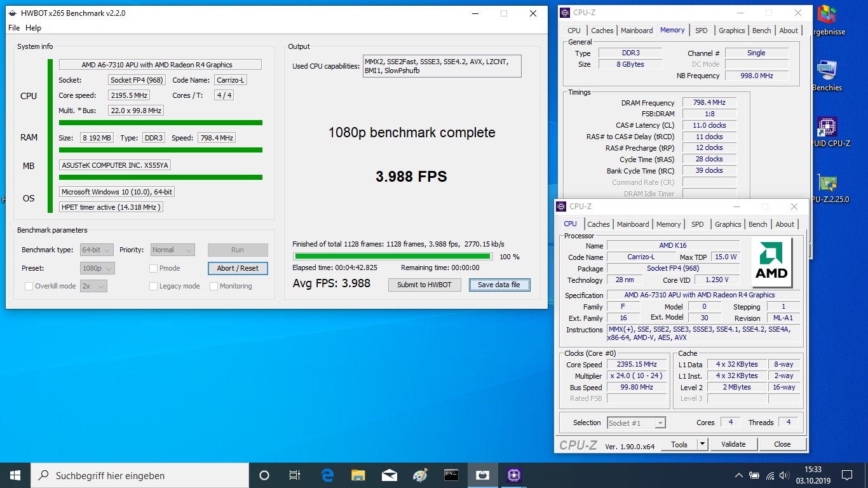The width and height of the screenshot is (868, 488).
Task: Select Mainboard tab in back CPU-Z window
Action: pos(637,30)
